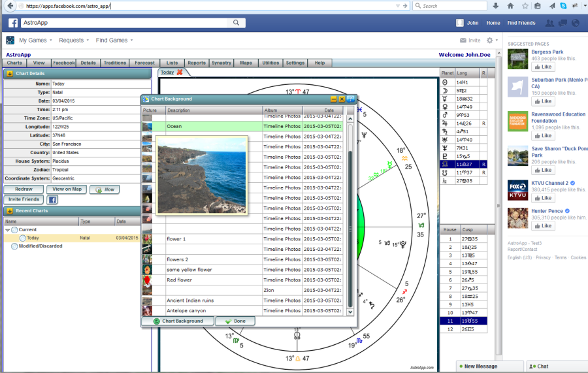Close the Today chart tab
The height and width of the screenshot is (373, 588).
pos(180,72)
